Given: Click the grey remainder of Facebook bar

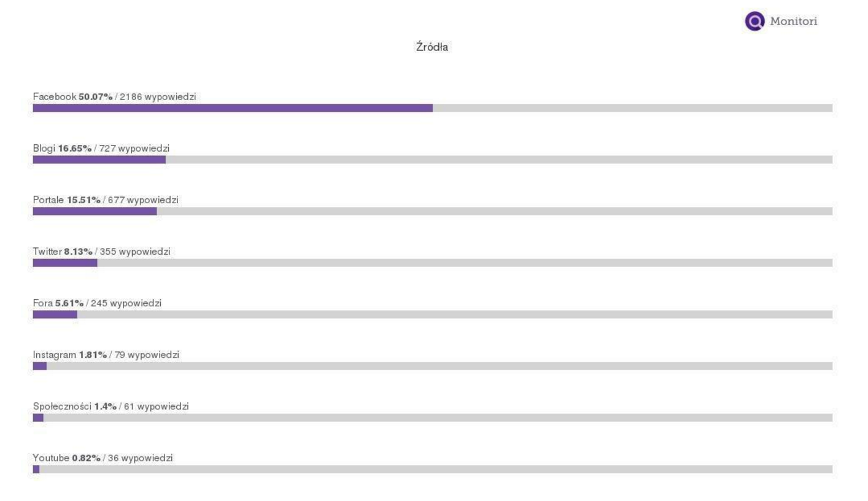Looking at the screenshot, I should [633, 108].
